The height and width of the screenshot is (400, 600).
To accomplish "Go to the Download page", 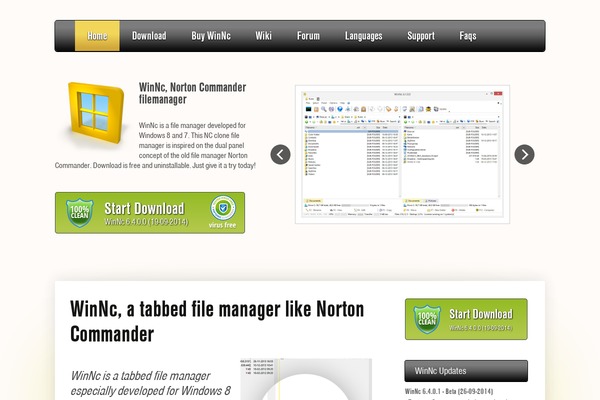I will [149, 36].
